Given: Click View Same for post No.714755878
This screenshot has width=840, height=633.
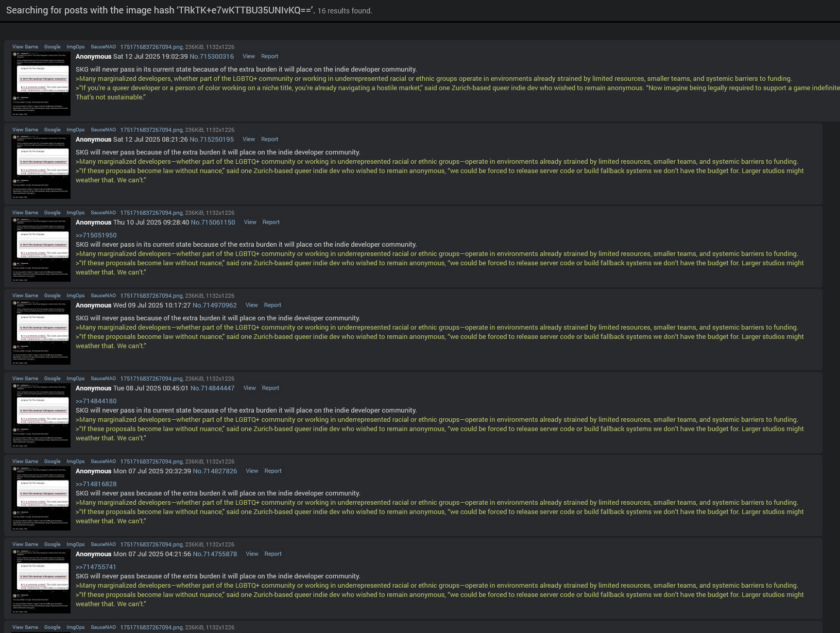Looking at the screenshot, I should tap(25, 544).
